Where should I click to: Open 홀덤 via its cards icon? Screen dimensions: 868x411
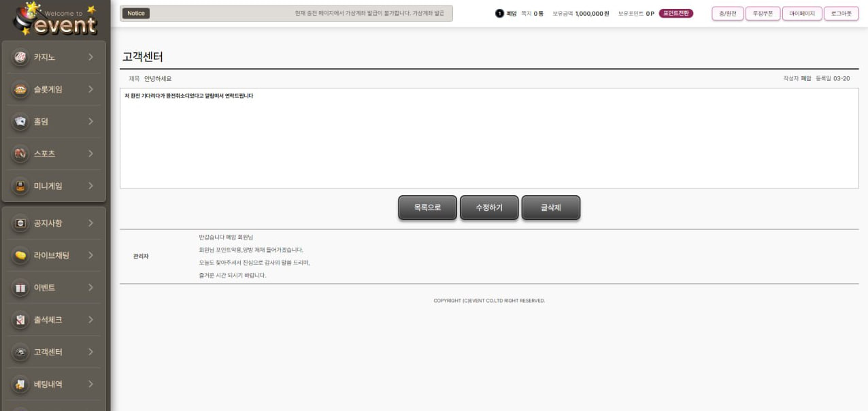coord(20,121)
